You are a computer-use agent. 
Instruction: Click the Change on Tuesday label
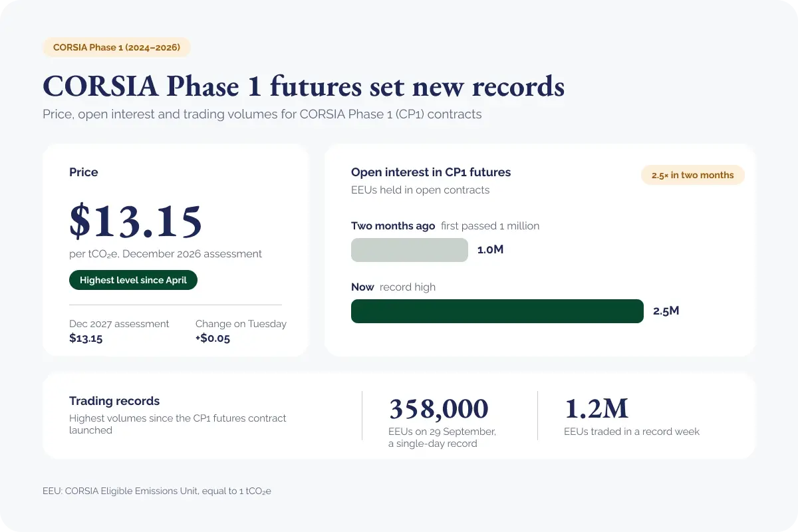pyautogui.click(x=241, y=324)
